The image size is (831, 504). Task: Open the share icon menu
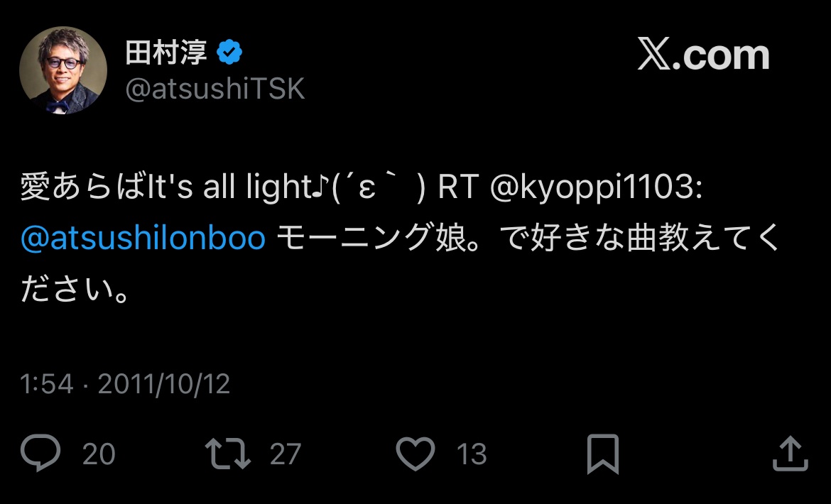pos(790,454)
